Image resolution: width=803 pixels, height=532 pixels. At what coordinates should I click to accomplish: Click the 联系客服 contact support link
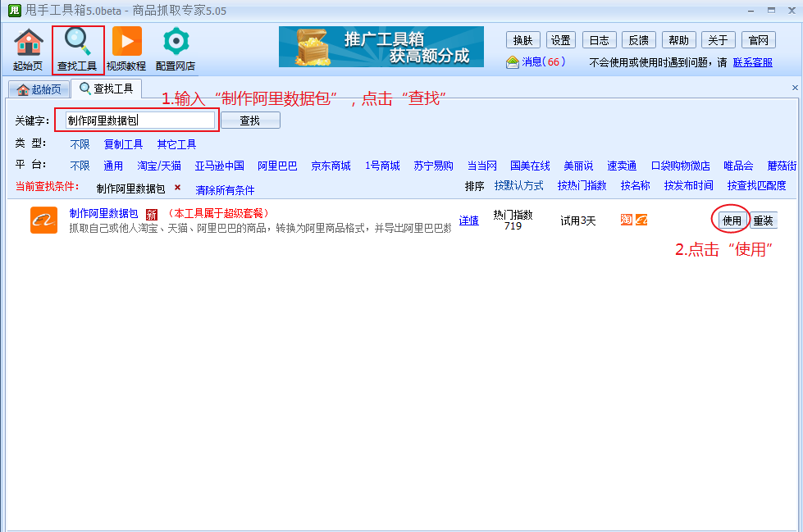click(x=753, y=62)
